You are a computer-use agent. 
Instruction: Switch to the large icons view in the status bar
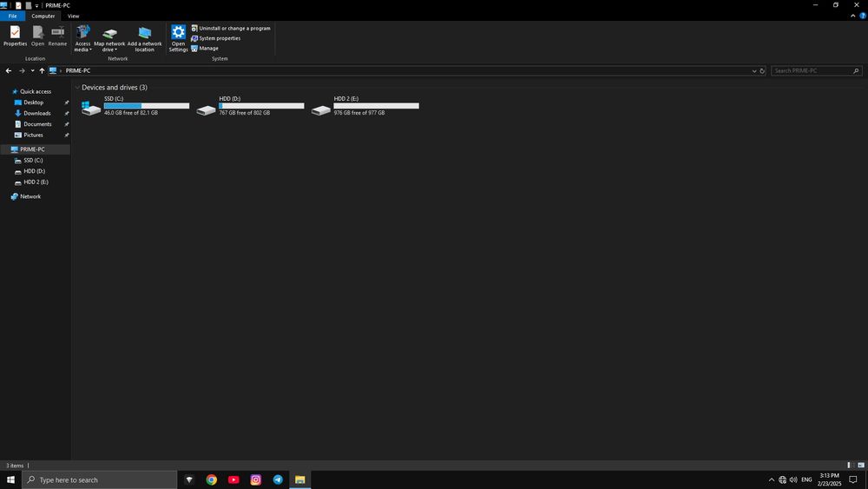(x=861, y=466)
